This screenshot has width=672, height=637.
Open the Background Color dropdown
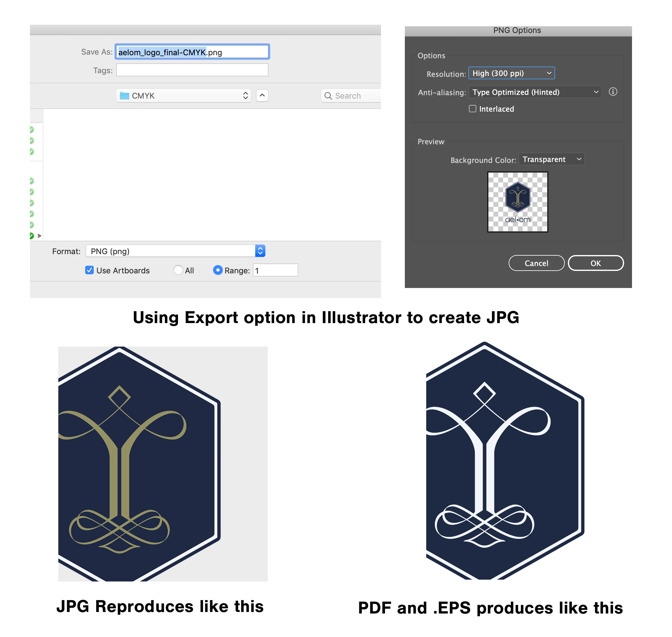551,159
